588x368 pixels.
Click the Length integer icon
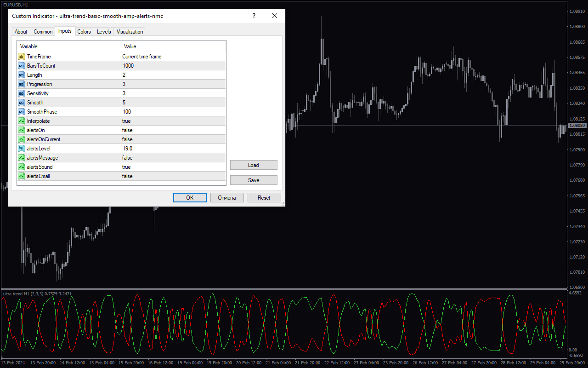coord(21,75)
